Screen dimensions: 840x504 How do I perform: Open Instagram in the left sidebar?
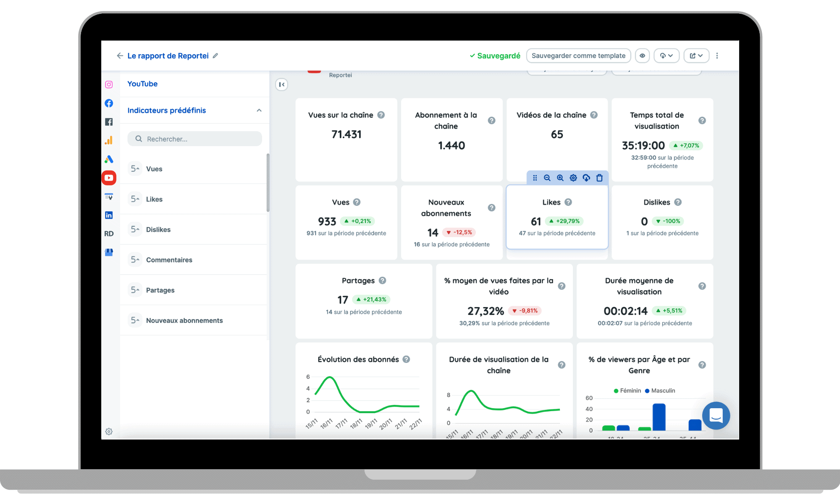coord(109,84)
